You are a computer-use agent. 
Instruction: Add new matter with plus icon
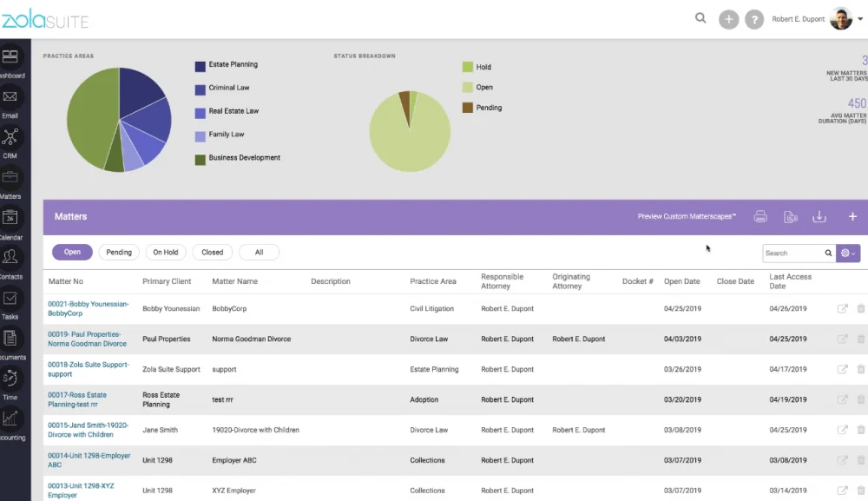852,216
